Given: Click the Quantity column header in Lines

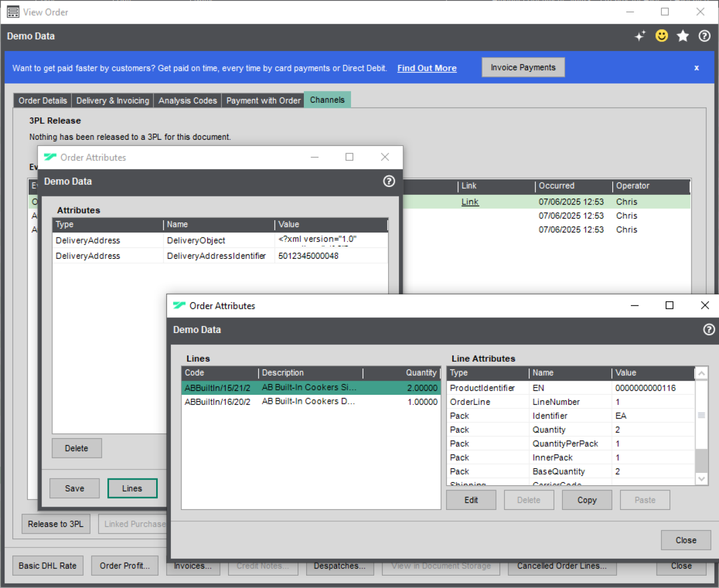Looking at the screenshot, I should point(402,373).
